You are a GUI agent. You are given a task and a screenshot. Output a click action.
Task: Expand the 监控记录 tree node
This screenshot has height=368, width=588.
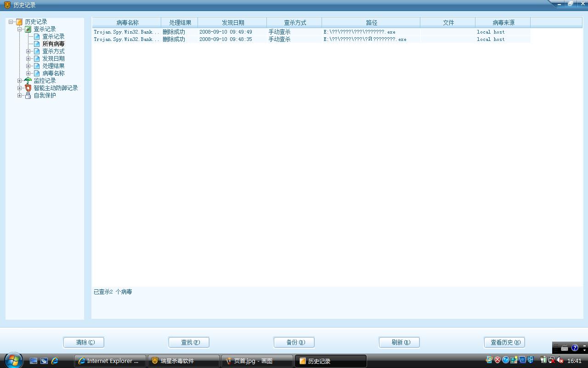[x=20, y=80]
